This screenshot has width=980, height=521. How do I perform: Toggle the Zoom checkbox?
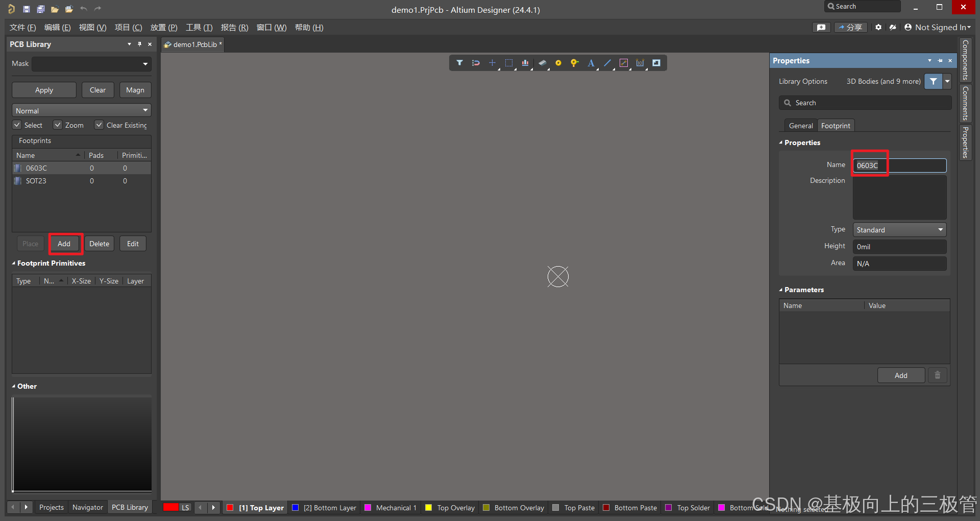[x=58, y=125]
